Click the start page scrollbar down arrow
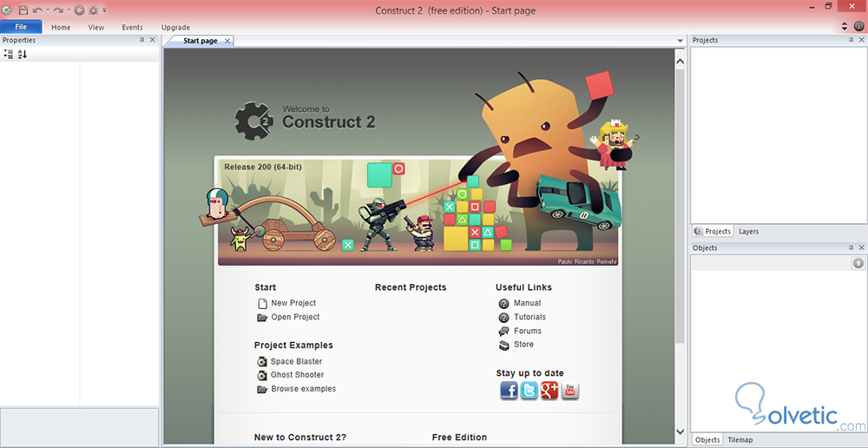 (x=680, y=432)
